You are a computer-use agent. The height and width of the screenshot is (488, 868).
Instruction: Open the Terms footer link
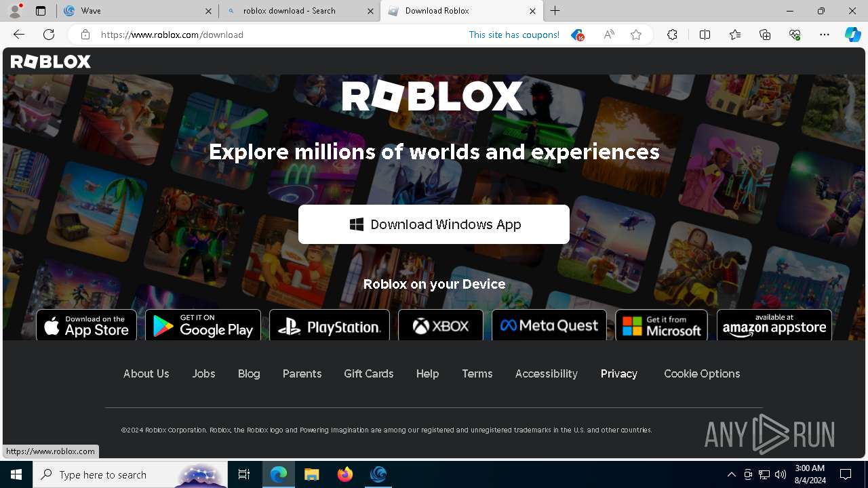coord(477,373)
